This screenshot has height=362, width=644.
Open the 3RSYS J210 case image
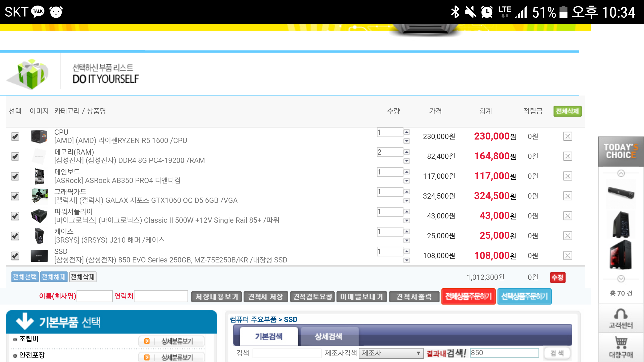39,236
